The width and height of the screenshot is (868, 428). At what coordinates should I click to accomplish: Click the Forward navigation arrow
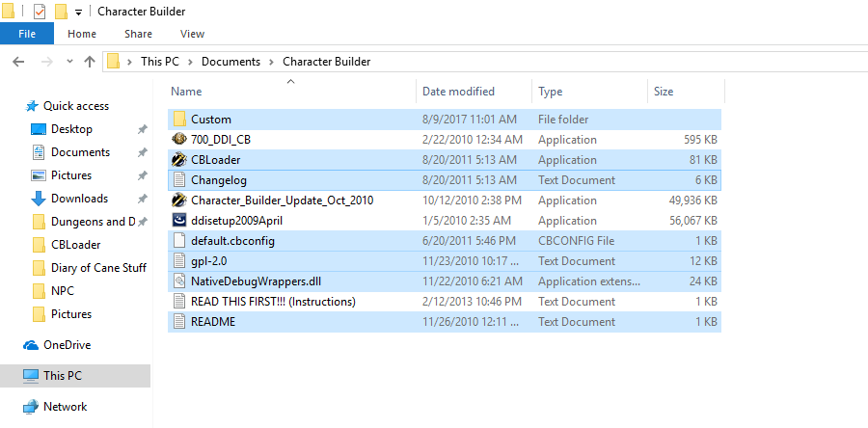[x=46, y=62]
